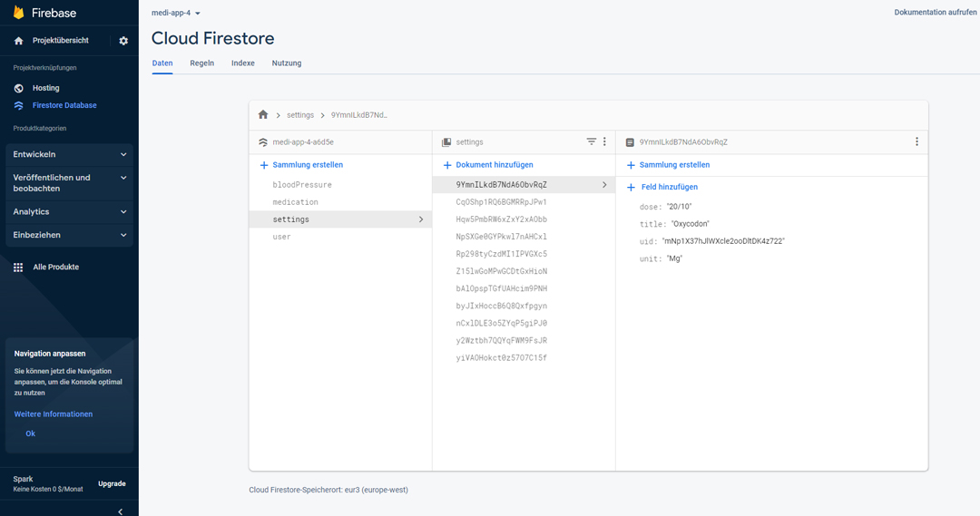Switch to the Indexe tab
Viewport: 980px width, 516px height.
[242, 63]
